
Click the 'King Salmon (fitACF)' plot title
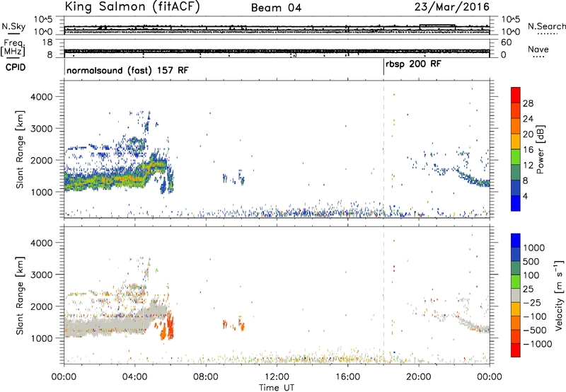(132, 7)
